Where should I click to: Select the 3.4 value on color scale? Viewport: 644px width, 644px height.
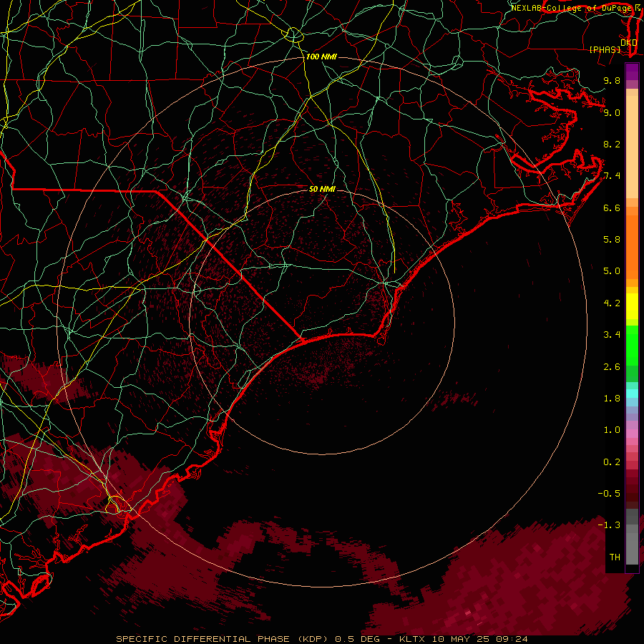(x=612, y=335)
